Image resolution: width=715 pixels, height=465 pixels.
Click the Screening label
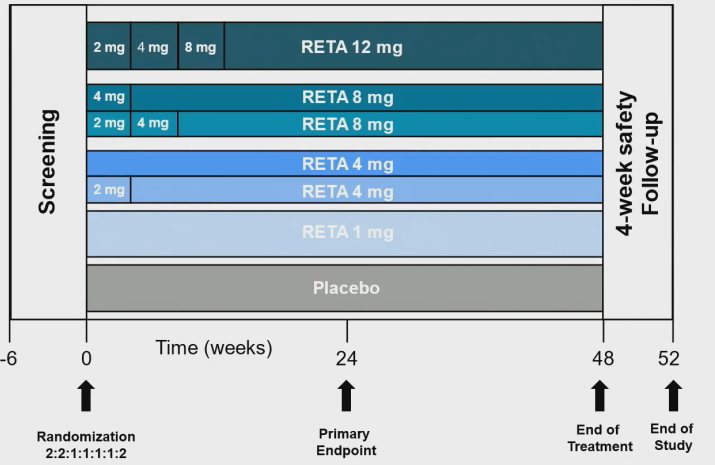click(x=47, y=162)
